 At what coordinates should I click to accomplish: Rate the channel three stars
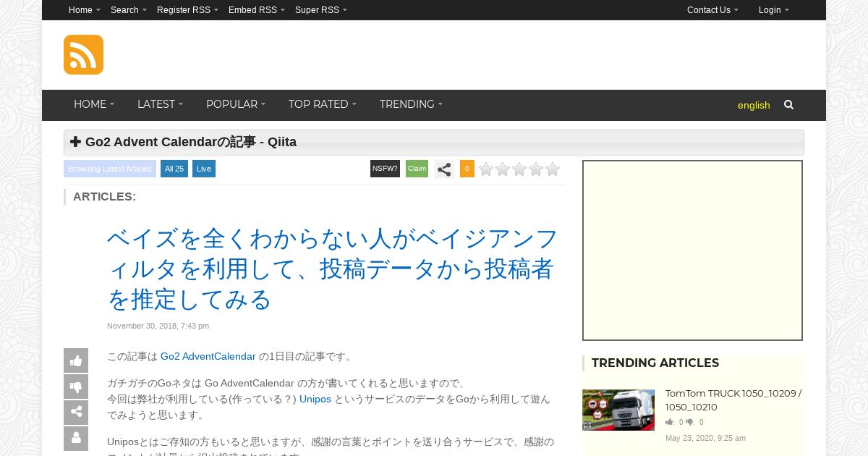coord(519,169)
